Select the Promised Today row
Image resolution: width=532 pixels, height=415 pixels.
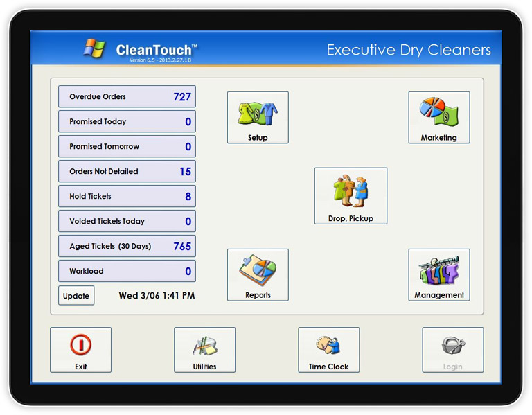127,122
